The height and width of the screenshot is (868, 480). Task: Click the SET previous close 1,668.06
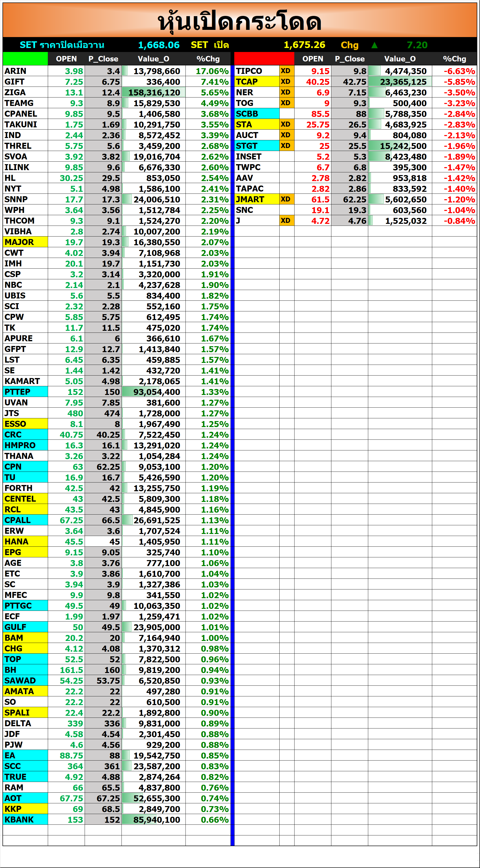click(159, 45)
